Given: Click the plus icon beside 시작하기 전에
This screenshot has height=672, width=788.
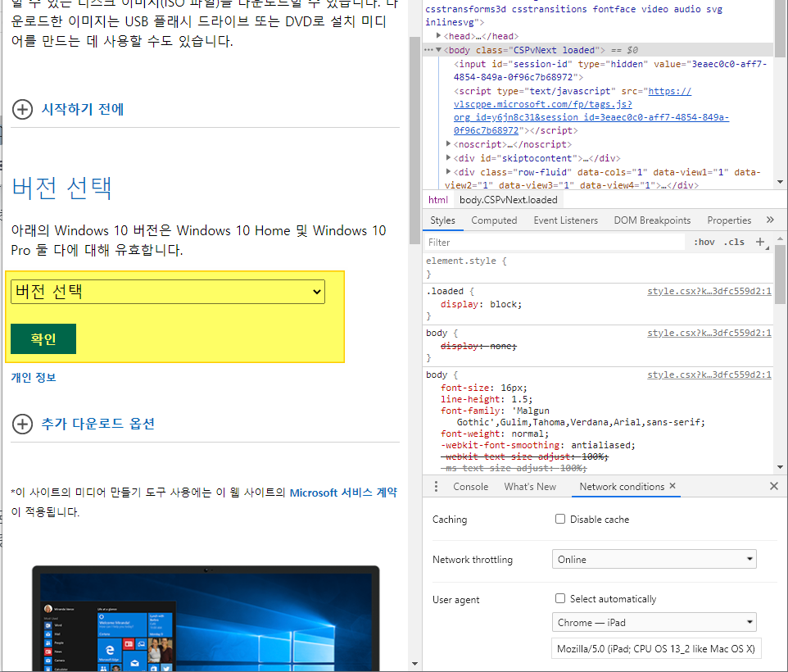Looking at the screenshot, I should pyautogui.click(x=22, y=109).
